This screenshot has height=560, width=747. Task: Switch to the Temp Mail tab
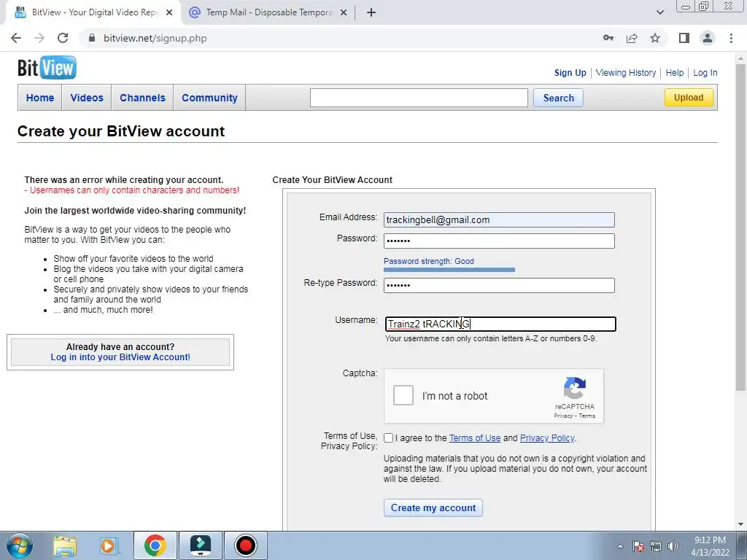click(x=268, y=12)
